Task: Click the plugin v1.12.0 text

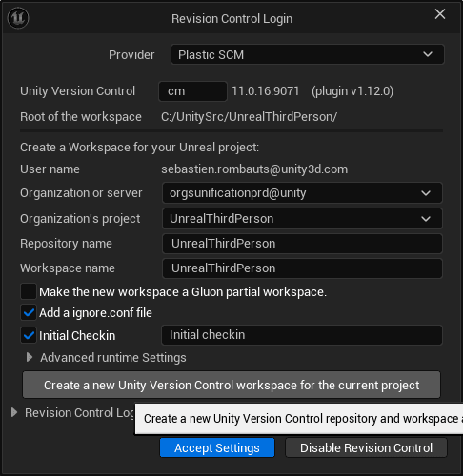Action: (352, 91)
